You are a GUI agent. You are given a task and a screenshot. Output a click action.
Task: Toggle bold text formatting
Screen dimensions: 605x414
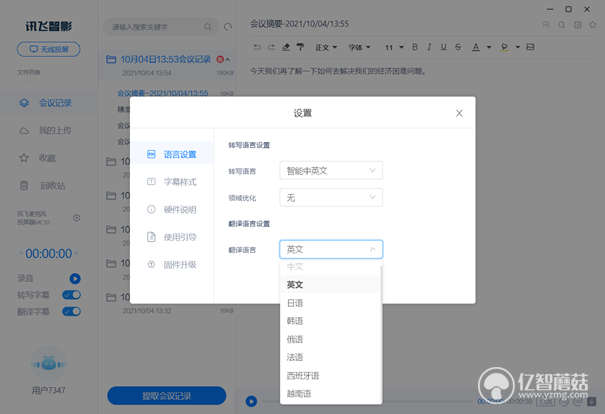pyautogui.click(x=415, y=47)
